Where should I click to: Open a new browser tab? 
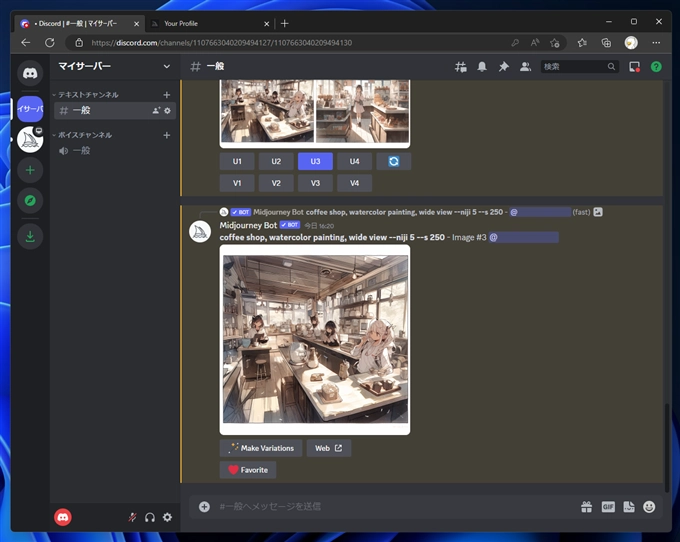tap(284, 23)
